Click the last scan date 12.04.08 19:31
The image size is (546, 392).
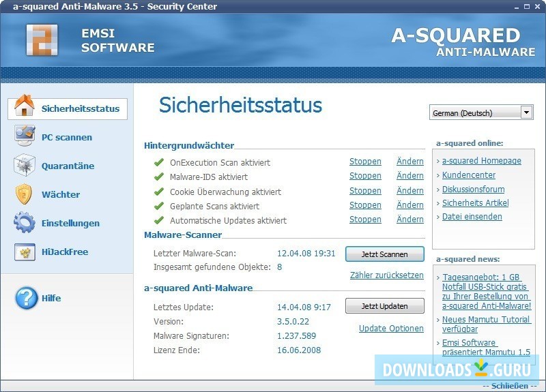(306, 253)
